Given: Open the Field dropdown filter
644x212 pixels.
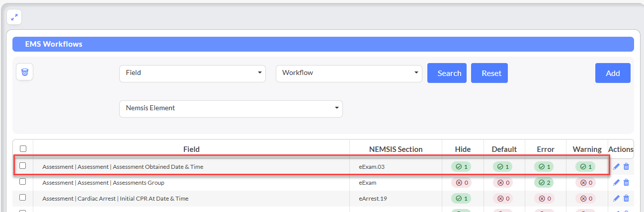Looking at the screenshot, I should [x=192, y=73].
